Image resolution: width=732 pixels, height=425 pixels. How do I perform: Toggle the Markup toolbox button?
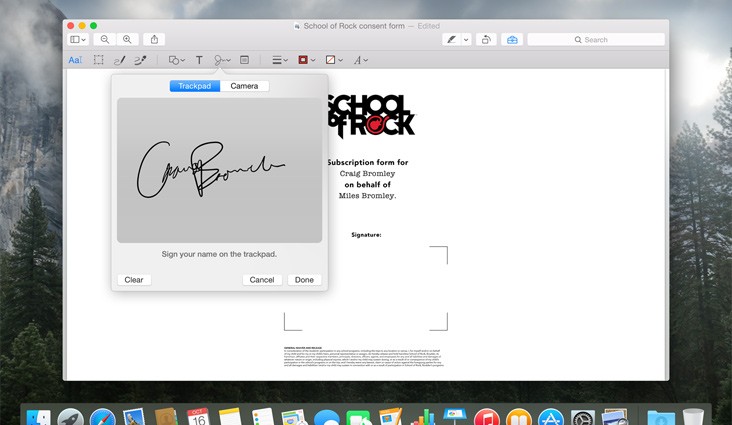click(x=512, y=39)
